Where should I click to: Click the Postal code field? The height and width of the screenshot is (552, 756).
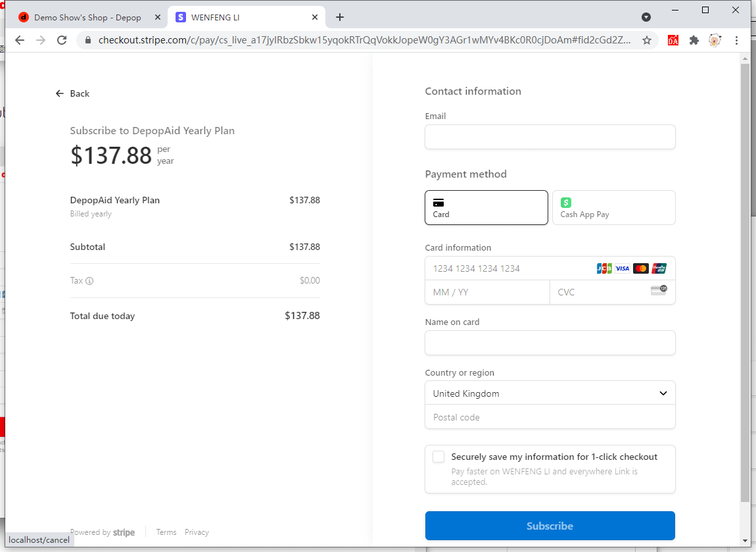[550, 417]
